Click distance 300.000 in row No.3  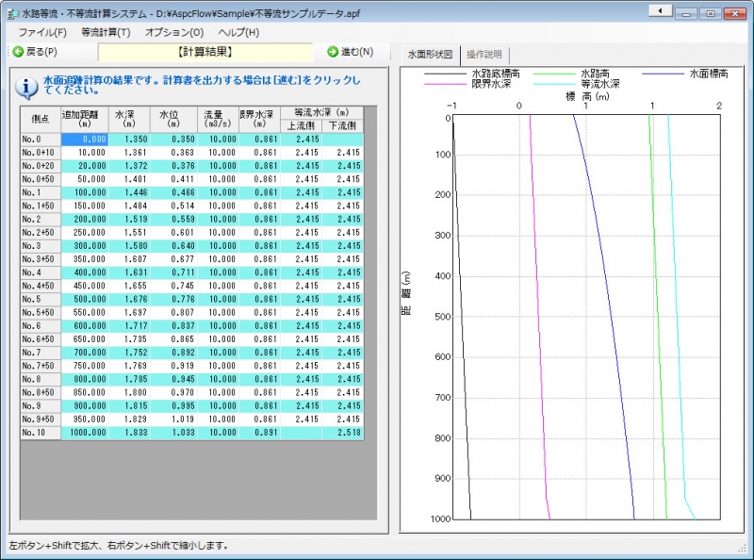tap(85, 246)
